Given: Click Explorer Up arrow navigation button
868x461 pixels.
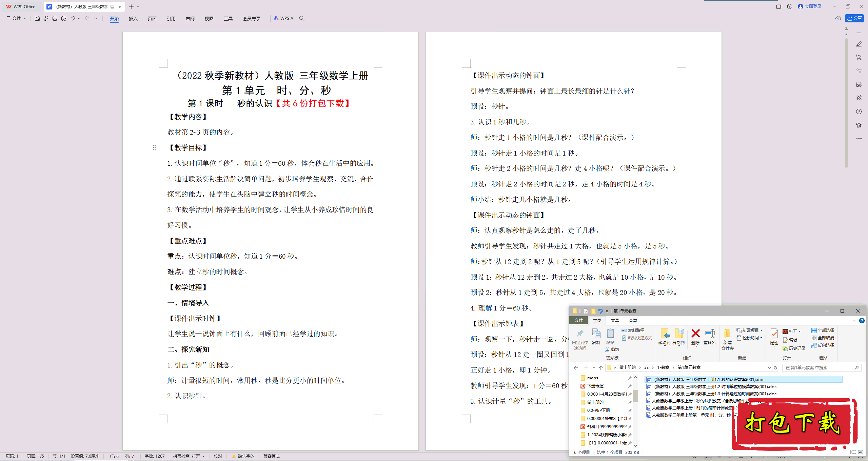Looking at the screenshot, I should click(601, 368).
